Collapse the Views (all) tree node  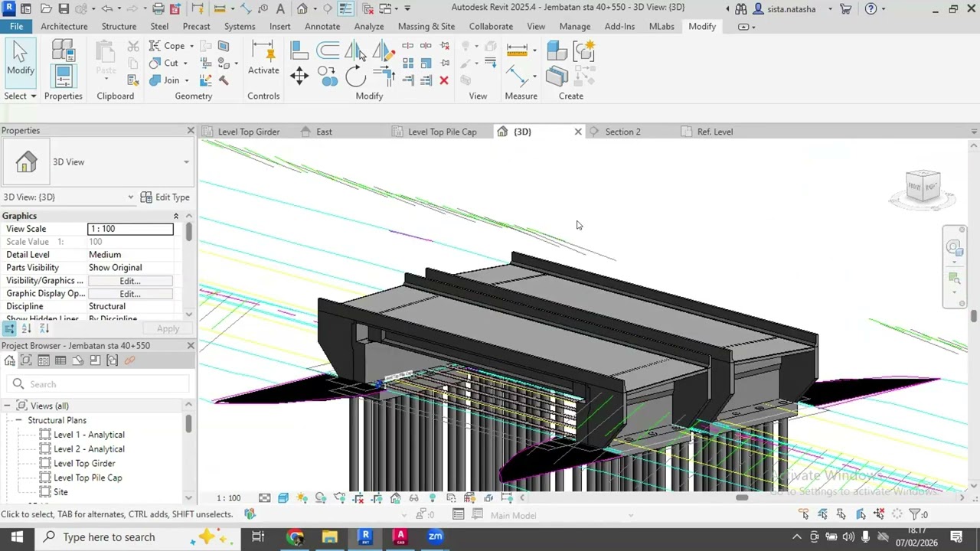click(x=8, y=406)
